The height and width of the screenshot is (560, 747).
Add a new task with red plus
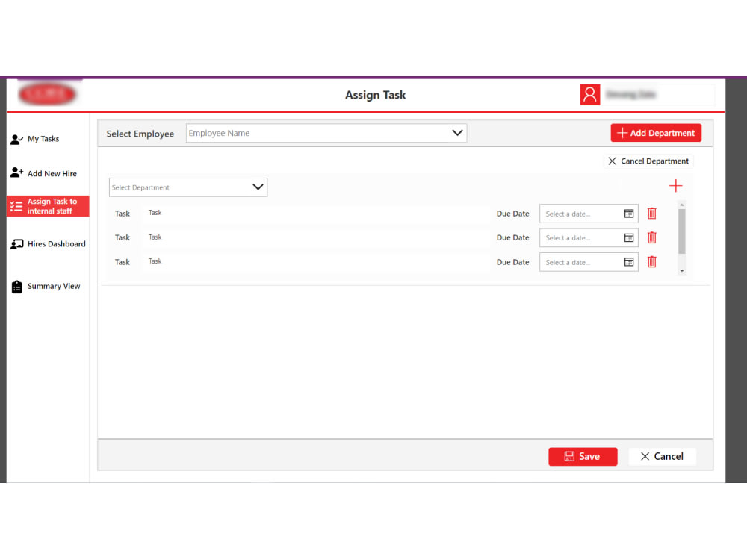coord(675,186)
